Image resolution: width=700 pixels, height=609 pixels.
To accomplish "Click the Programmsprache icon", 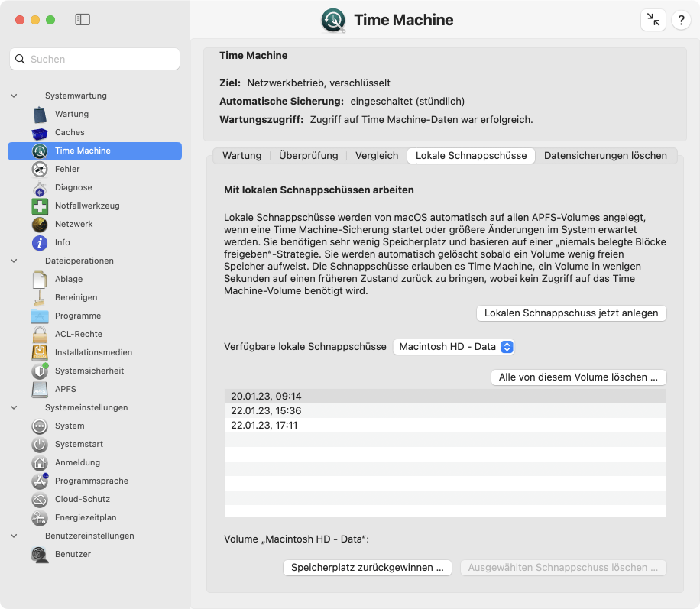I will click(40, 481).
